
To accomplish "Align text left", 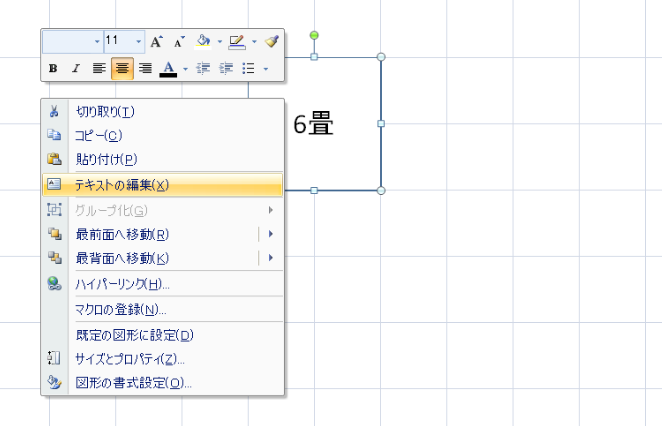I will click(99, 68).
